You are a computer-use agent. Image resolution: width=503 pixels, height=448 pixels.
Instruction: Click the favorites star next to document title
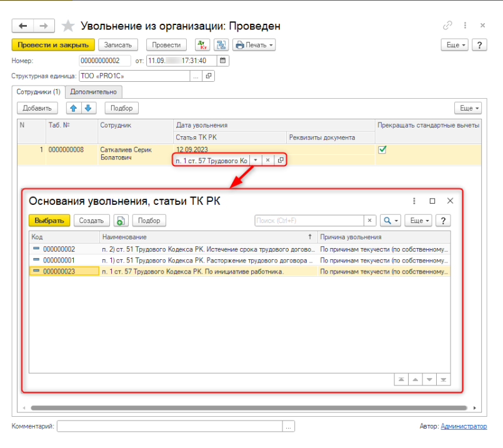click(68, 26)
